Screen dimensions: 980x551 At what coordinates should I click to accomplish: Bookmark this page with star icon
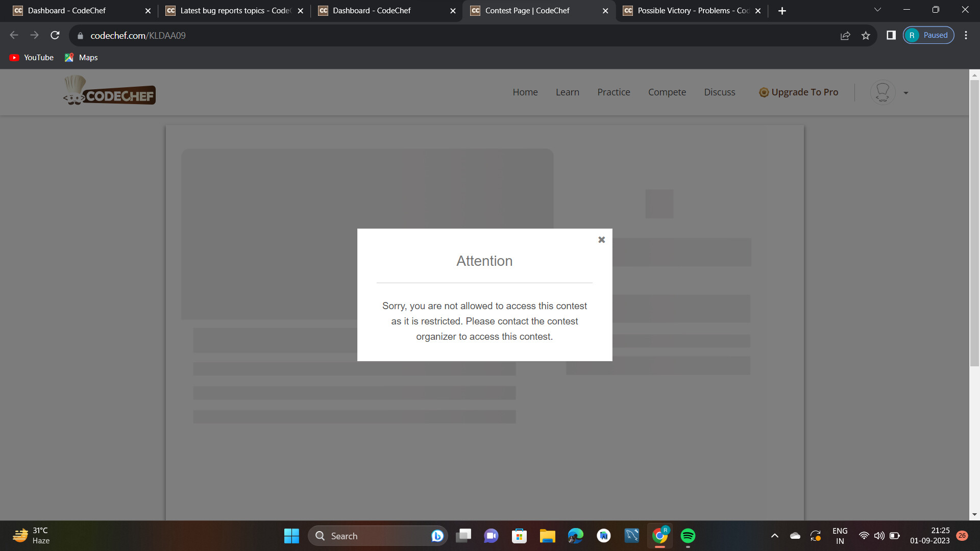point(866,35)
